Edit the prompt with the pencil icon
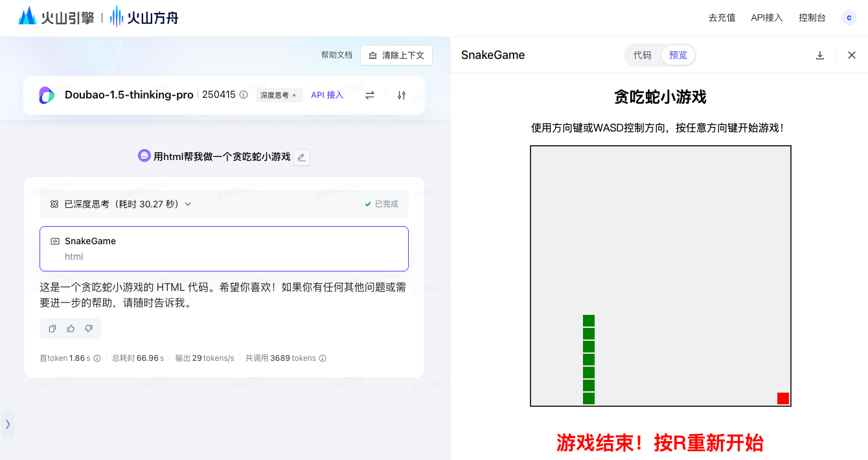This screenshot has width=868, height=460. pos(301,157)
